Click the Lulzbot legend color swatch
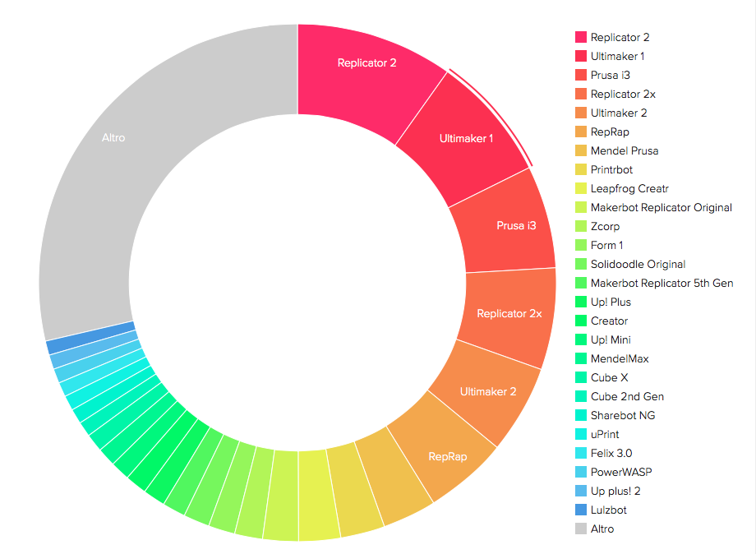 580,510
